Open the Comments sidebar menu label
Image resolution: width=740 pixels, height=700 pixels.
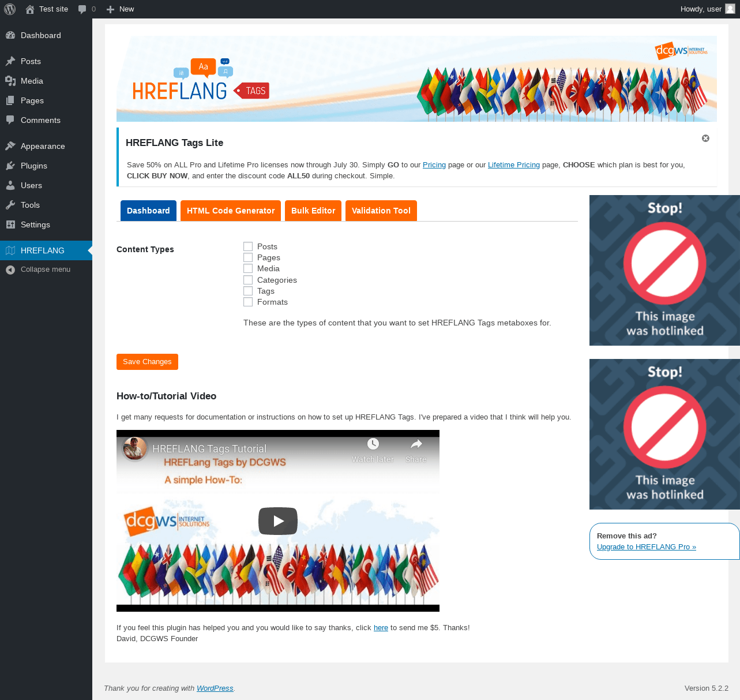(40, 120)
